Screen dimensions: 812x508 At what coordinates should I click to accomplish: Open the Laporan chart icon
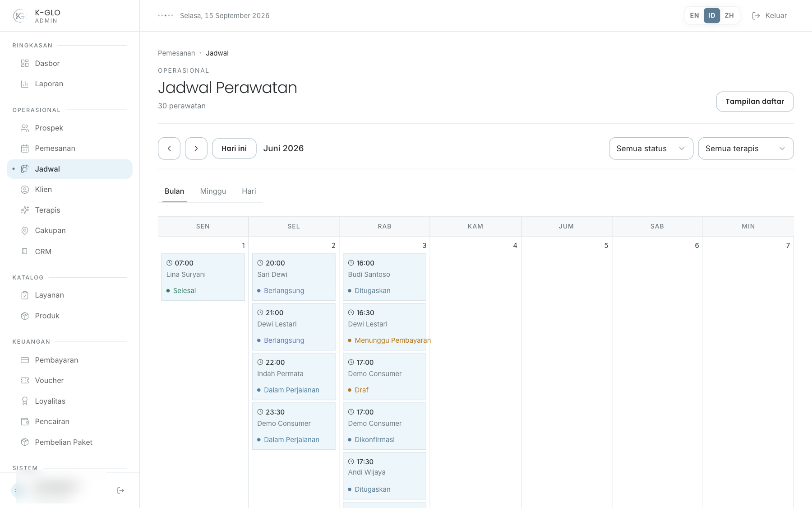pos(25,84)
